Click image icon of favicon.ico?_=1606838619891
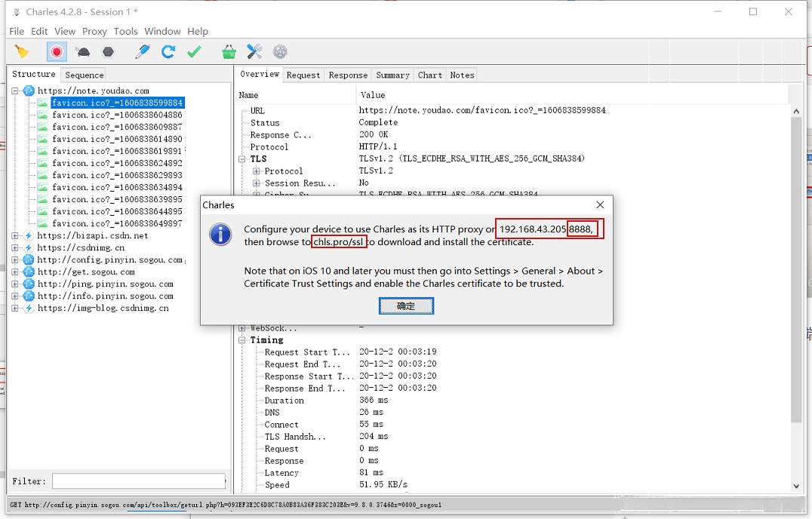 click(x=43, y=151)
